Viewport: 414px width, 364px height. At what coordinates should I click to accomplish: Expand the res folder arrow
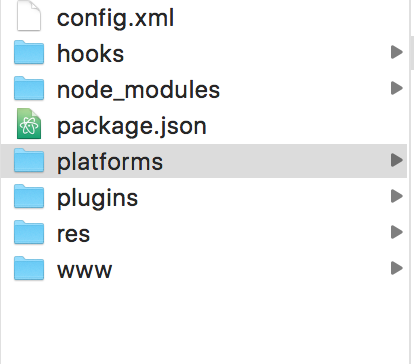[397, 232]
